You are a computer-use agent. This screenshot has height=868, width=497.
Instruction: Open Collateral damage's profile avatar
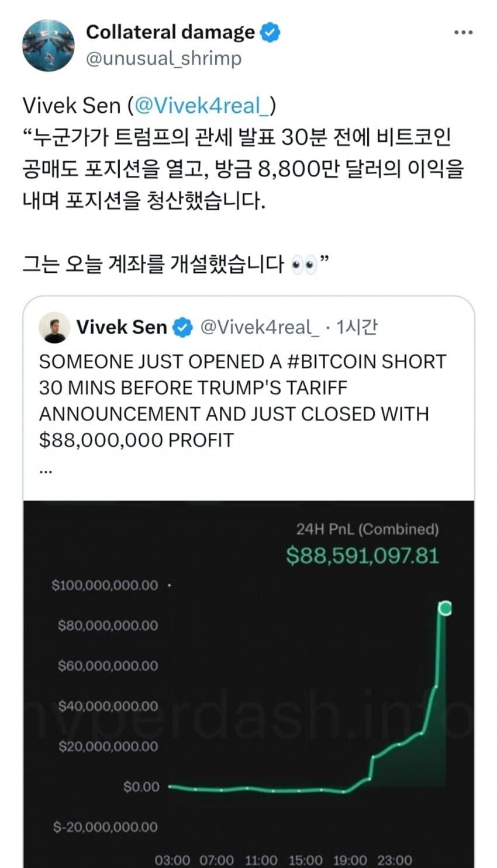coord(49,45)
